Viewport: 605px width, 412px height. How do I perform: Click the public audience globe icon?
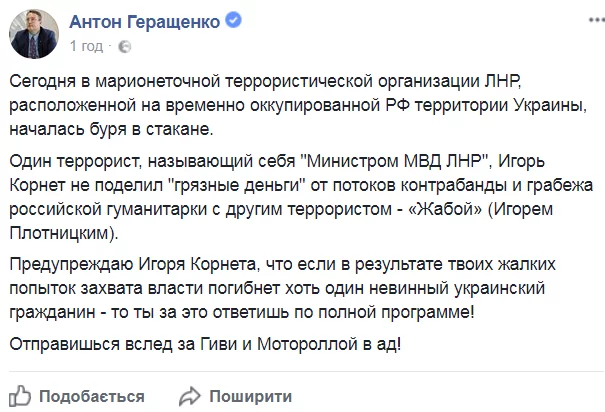(123, 46)
